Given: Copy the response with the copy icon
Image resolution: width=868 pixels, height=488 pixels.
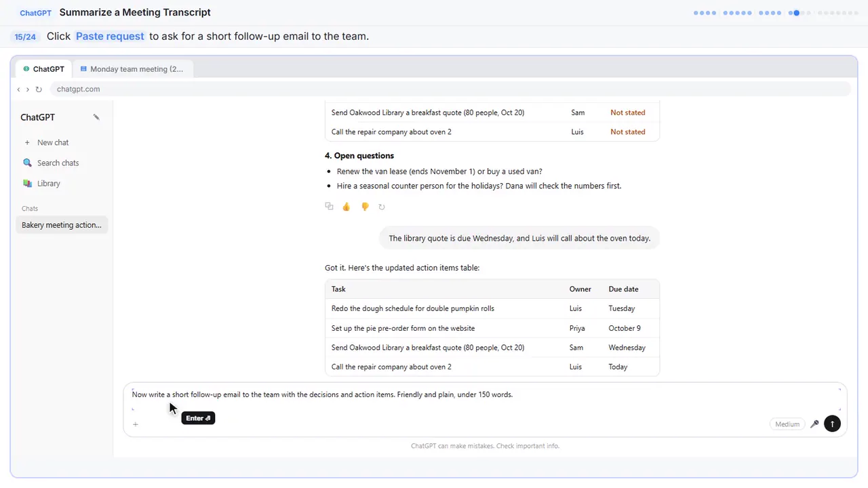Looking at the screenshot, I should pos(329,207).
